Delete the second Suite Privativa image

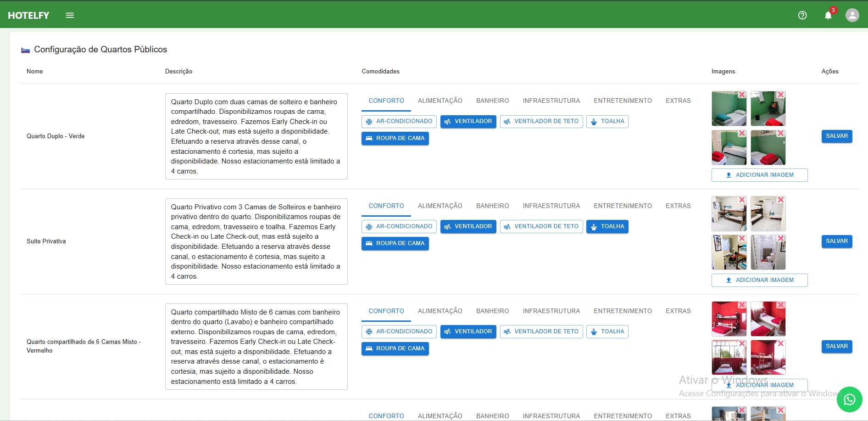[x=780, y=200]
